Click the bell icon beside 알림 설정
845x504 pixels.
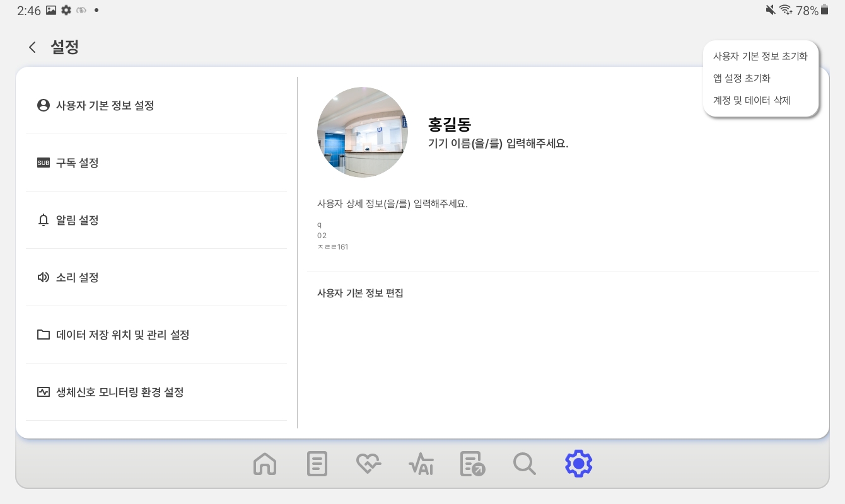44,220
